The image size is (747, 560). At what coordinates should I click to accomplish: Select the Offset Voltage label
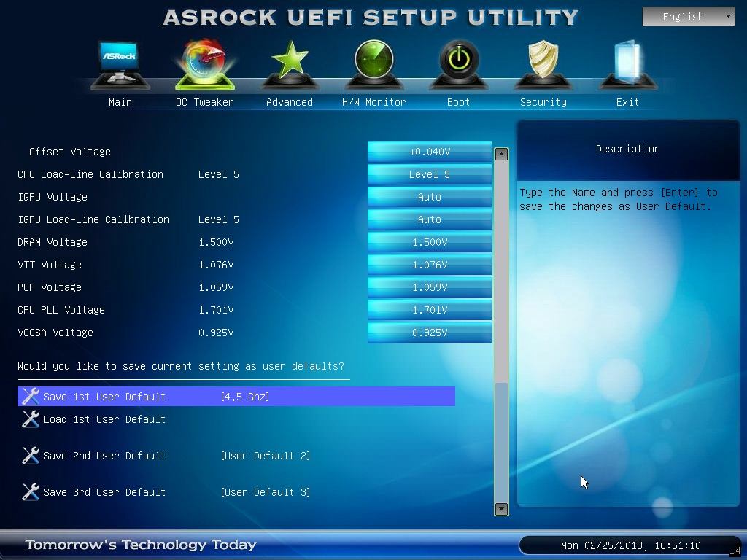pyautogui.click(x=70, y=152)
